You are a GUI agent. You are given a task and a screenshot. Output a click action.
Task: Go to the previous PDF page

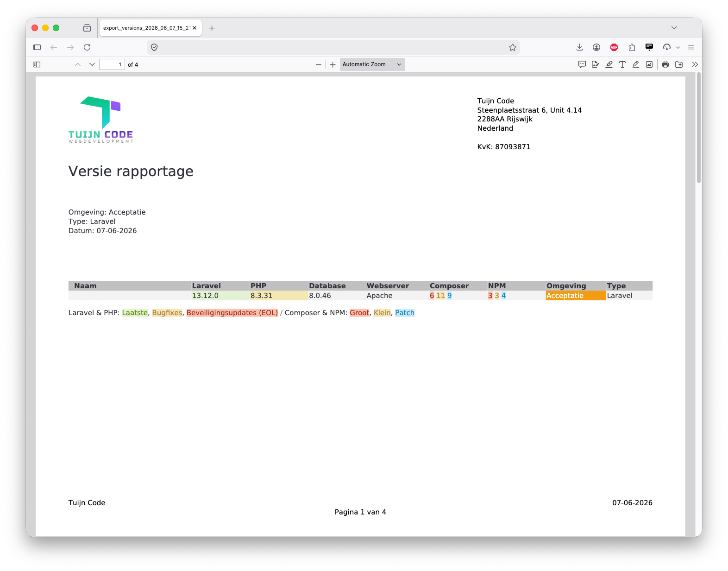coord(78,64)
